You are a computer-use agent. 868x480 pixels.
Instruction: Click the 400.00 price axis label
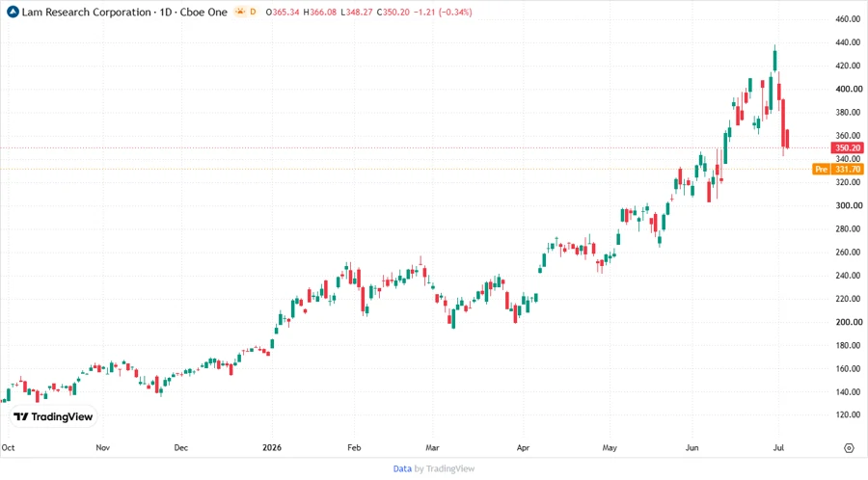point(848,89)
